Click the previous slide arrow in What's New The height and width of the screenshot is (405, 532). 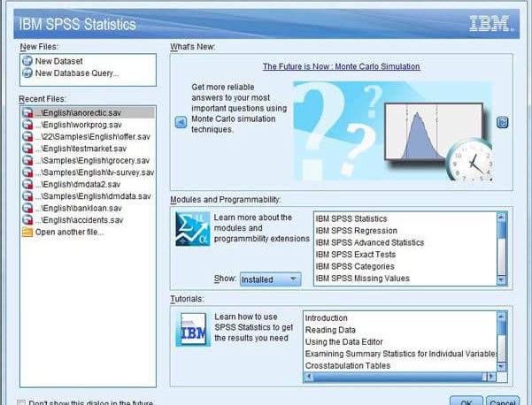point(181,122)
